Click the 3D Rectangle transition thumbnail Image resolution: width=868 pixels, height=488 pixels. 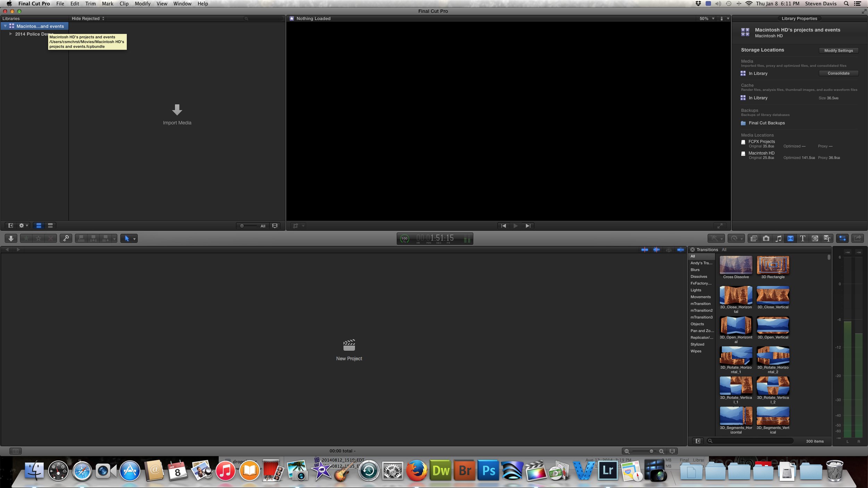(773, 265)
